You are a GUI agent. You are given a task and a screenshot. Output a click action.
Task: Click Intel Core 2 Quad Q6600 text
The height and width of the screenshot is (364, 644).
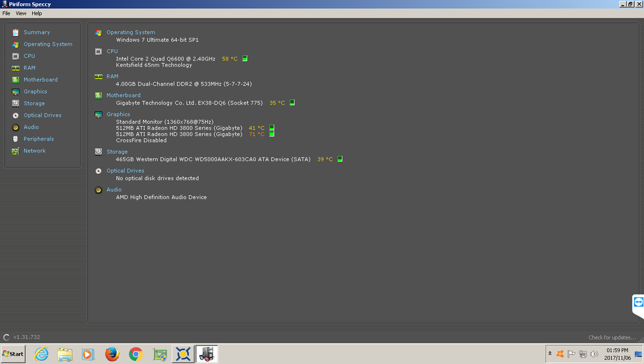pyautogui.click(x=165, y=59)
